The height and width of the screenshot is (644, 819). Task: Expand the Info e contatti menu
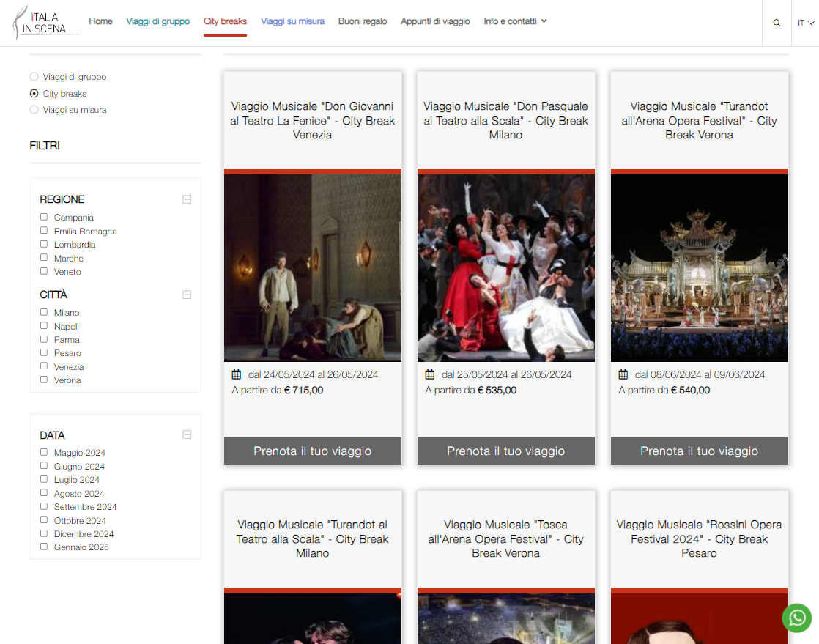point(515,21)
